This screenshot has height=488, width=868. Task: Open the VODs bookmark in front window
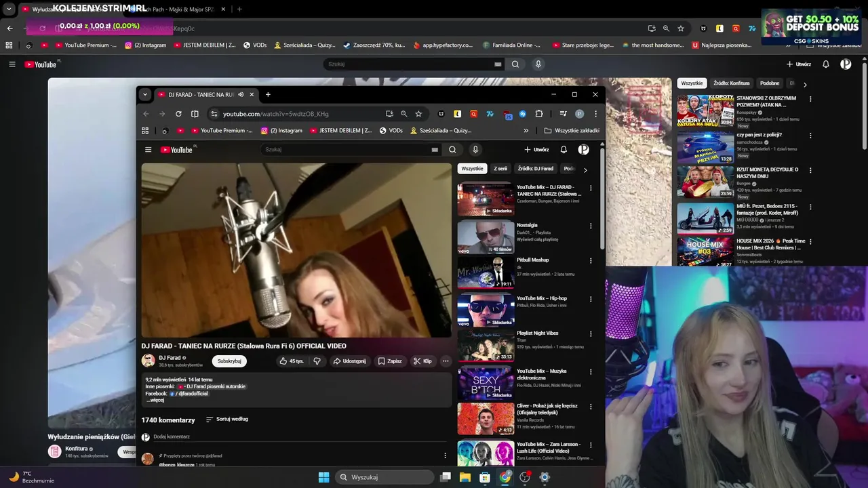pos(391,130)
